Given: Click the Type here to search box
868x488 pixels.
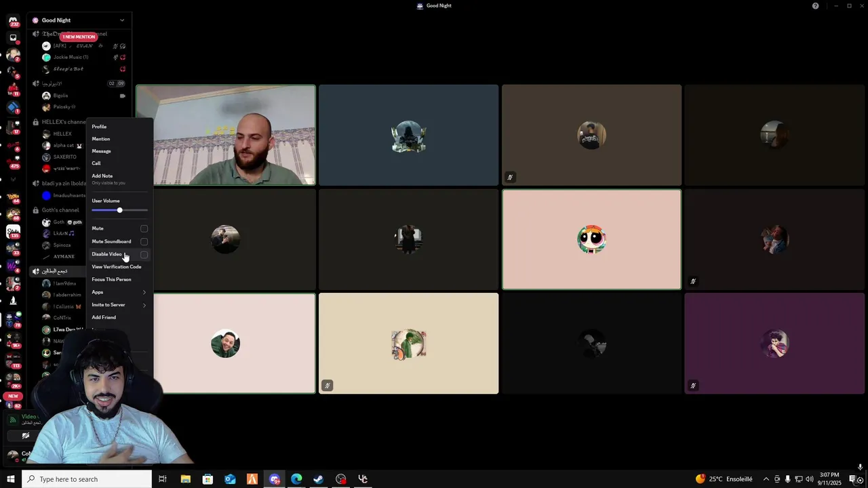Looking at the screenshot, I should (x=87, y=479).
